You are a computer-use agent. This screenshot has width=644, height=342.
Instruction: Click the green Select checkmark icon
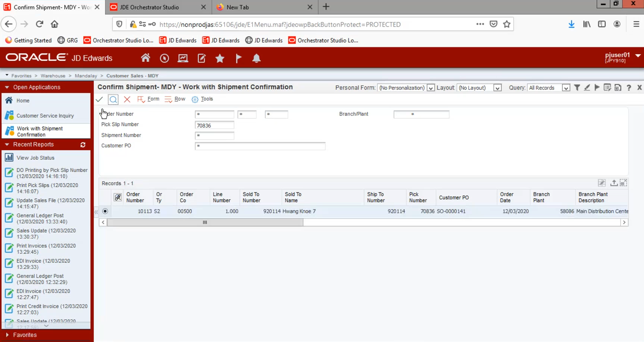coord(99,100)
